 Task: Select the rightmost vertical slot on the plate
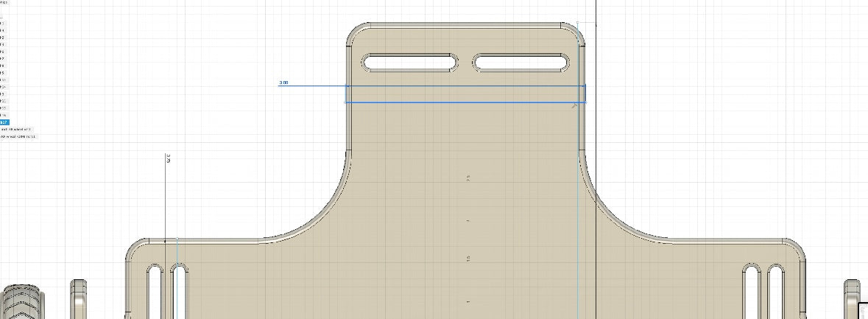coord(774,290)
